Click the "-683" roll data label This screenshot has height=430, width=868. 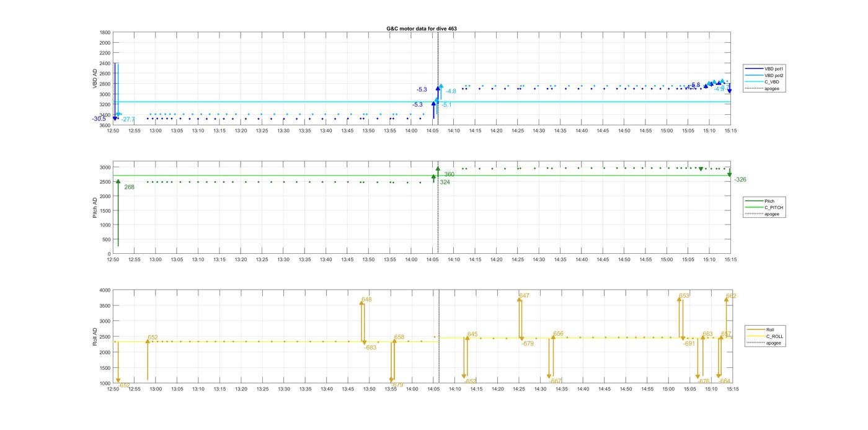coord(370,347)
